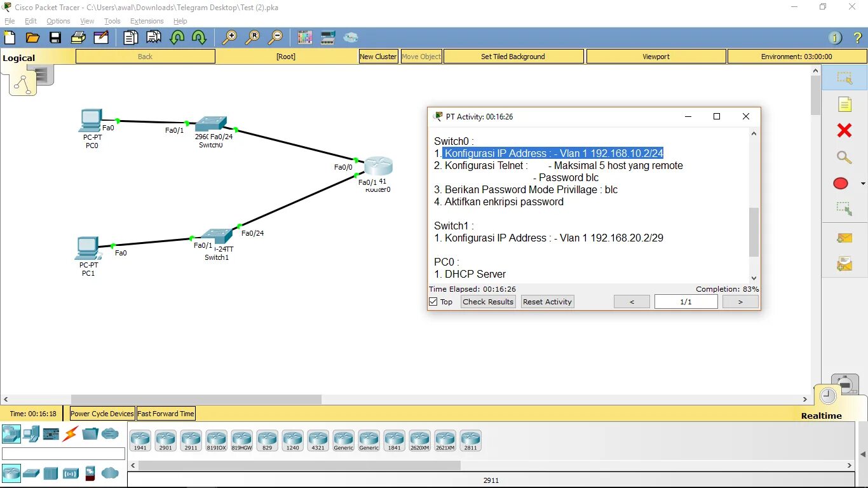The height and width of the screenshot is (488, 868).
Task: Click the Add Simple PDU envelope icon
Action: pyautogui.click(x=844, y=238)
